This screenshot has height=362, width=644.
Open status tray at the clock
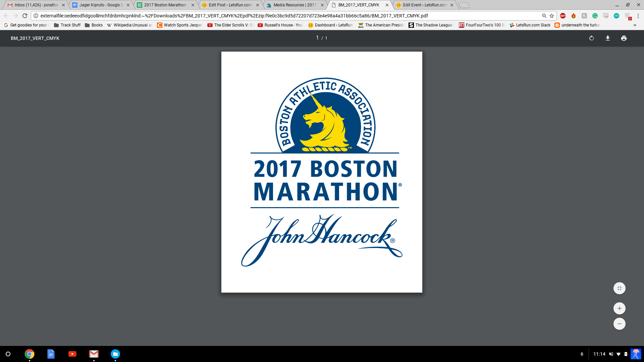coord(599,354)
